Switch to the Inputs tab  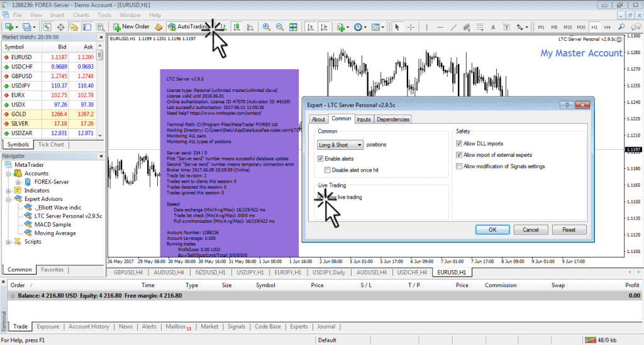click(364, 119)
